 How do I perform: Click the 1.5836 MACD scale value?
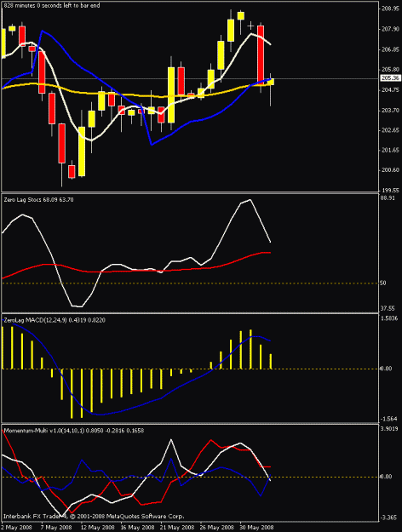(389, 318)
